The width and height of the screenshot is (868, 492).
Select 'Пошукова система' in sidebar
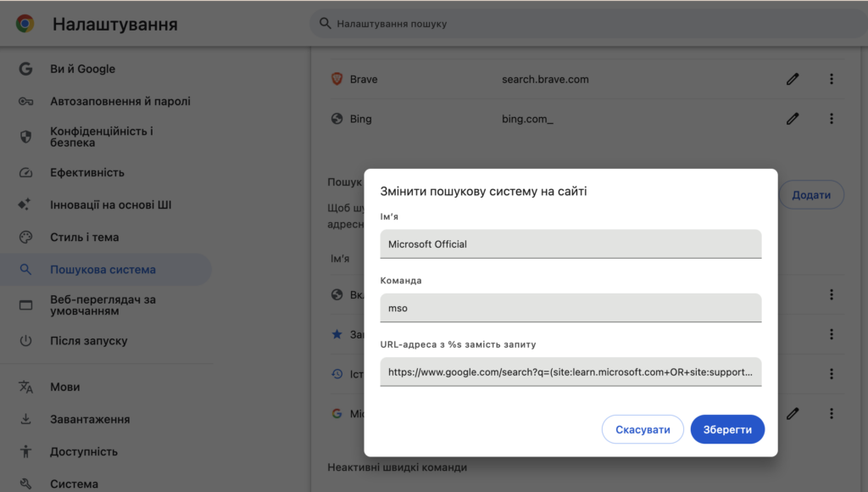[x=105, y=269]
